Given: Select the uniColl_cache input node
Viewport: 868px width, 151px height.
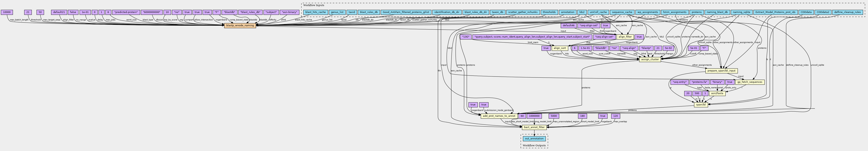Looking at the screenshot, I should (x=598, y=12).
